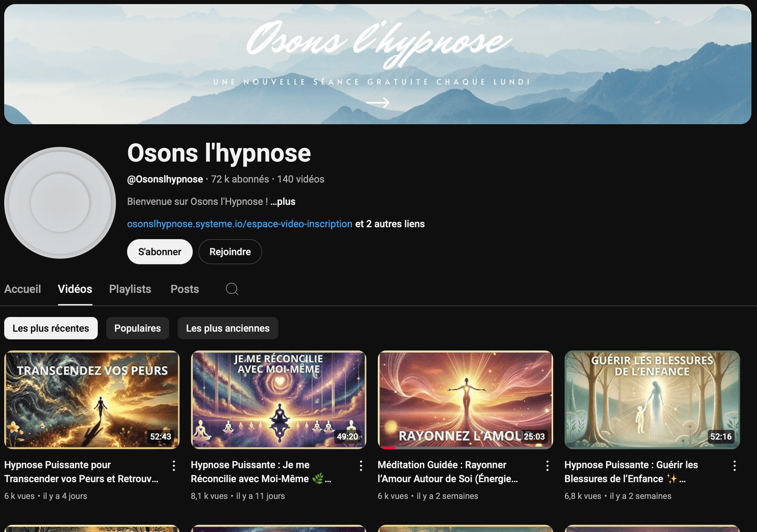Select the Vidéos tab
757x532 pixels.
click(x=75, y=289)
